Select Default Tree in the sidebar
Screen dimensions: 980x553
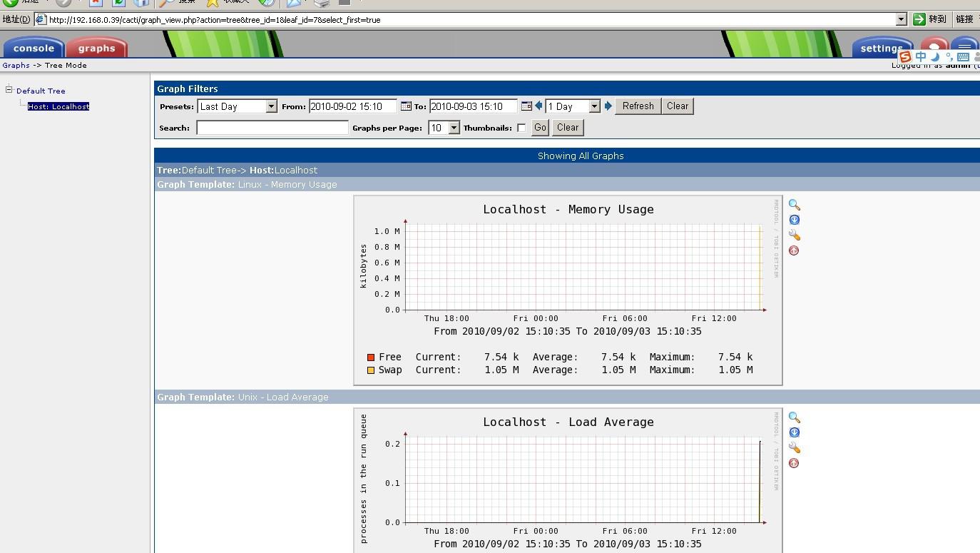coord(41,91)
